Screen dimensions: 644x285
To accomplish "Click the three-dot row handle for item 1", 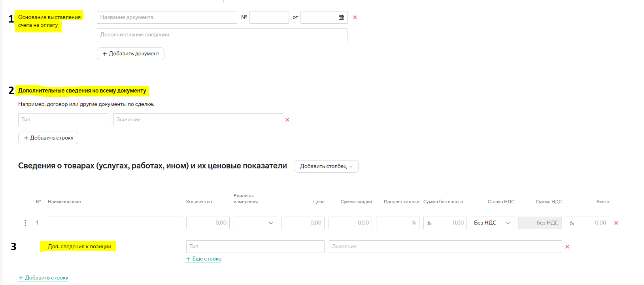I will tap(25, 223).
